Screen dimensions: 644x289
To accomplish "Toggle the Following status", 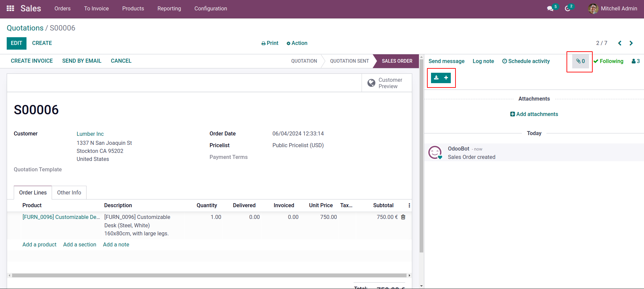I will pos(608,61).
